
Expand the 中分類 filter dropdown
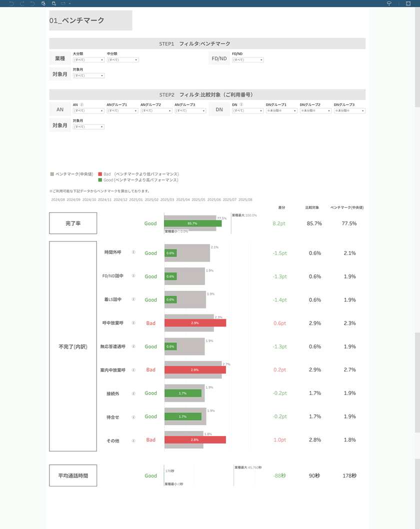122,60
